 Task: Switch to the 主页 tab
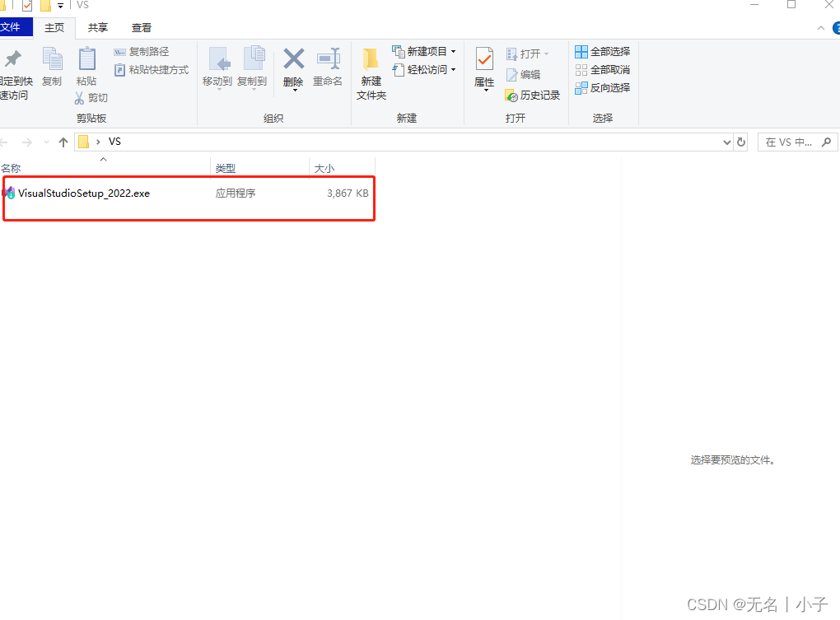(54, 28)
